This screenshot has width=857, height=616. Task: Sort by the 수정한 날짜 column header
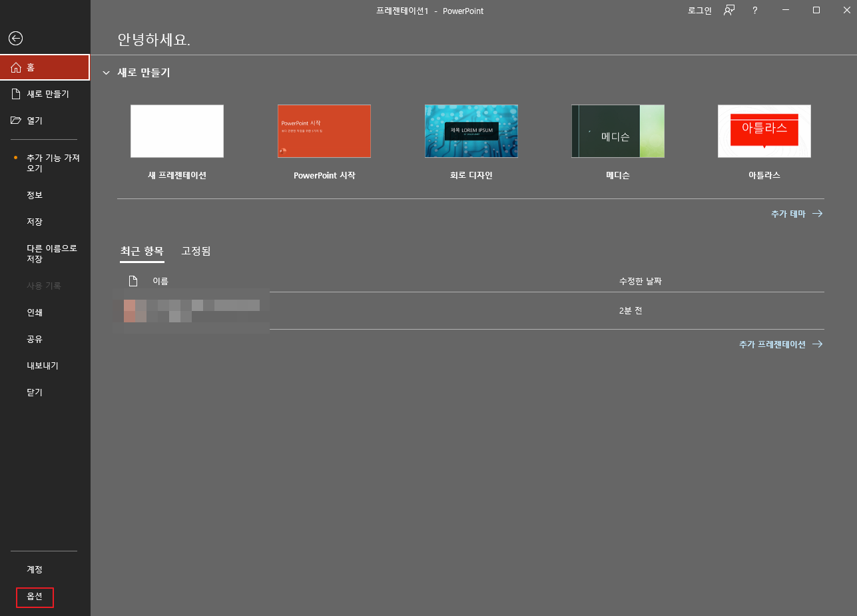click(640, 281)
